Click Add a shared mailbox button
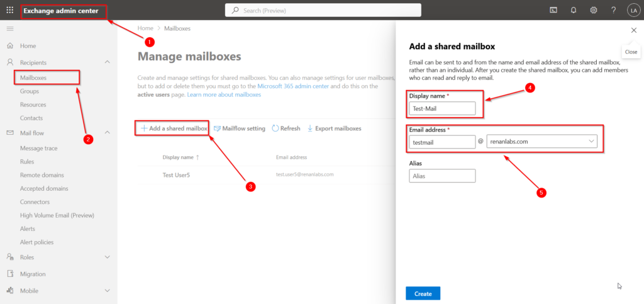The height and width of the screenshot is (304, 644). [174, 128]
